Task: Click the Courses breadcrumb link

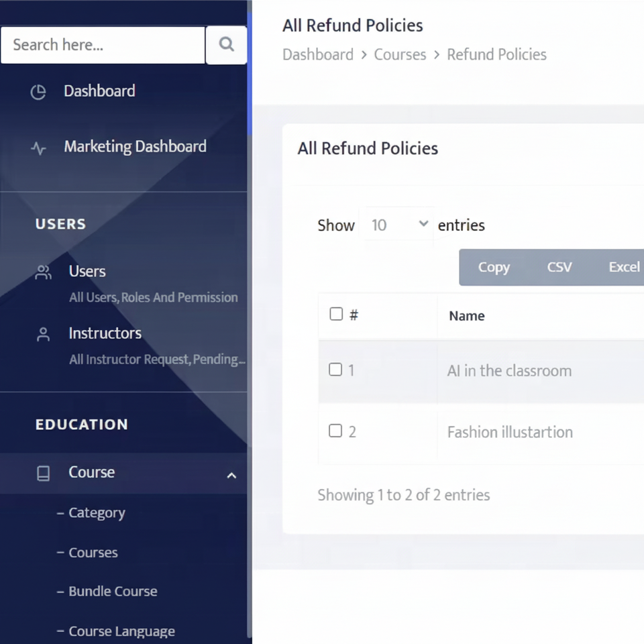Action: click(x=400, y=54)
